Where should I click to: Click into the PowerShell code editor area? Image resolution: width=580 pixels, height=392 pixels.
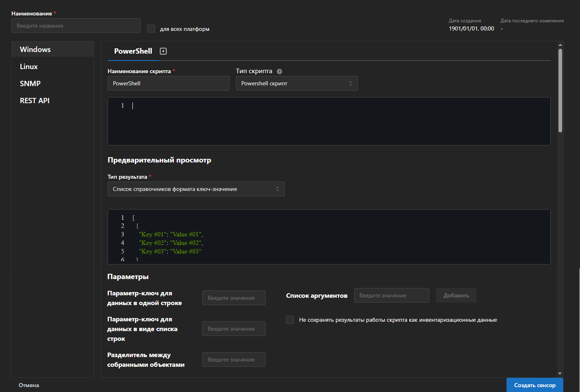[329, 121]
